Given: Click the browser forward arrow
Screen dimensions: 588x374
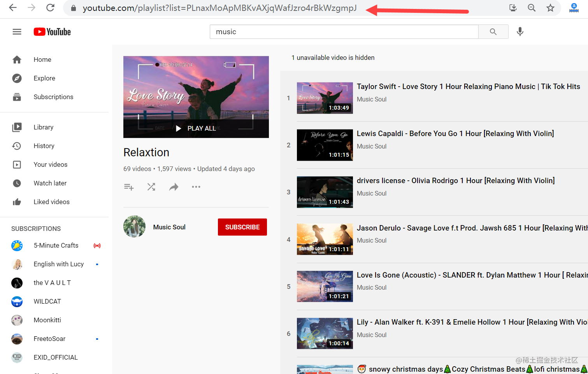Looking at the screenshot, I should [32, 8].
